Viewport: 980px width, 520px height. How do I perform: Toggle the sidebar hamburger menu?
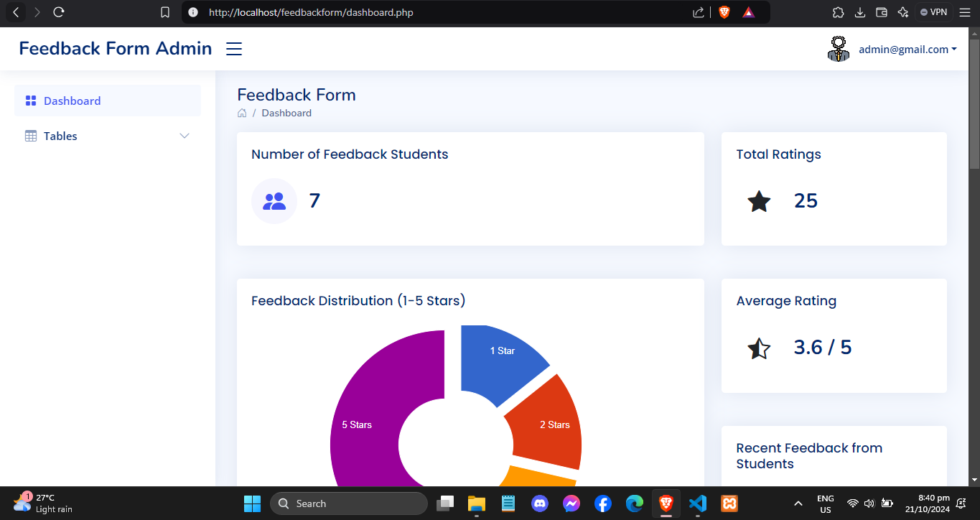point(234,49)
